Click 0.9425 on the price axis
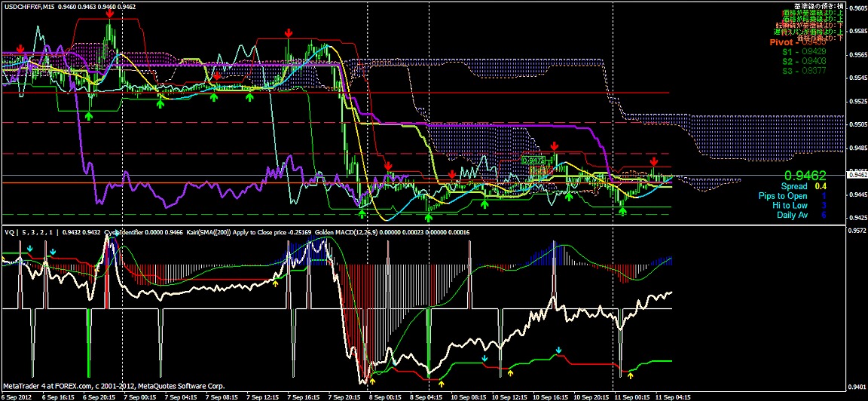The width and height of the screenshot is (868, 401). pos(857,218)
